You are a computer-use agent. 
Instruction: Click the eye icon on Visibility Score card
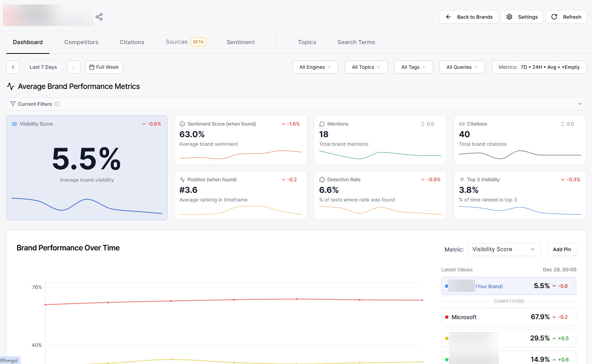tap(15, 124)
